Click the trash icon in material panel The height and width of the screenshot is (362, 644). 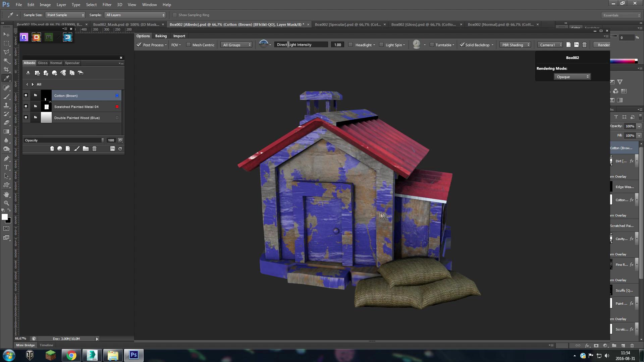coord(95,148)
